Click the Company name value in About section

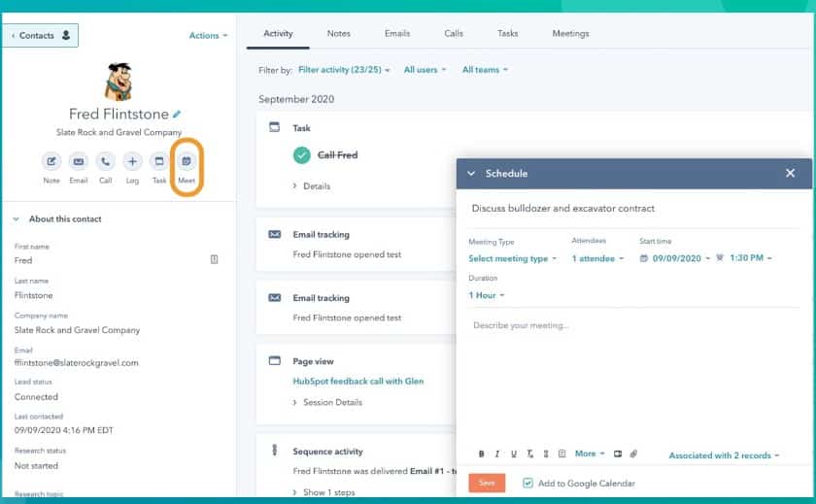77,330
